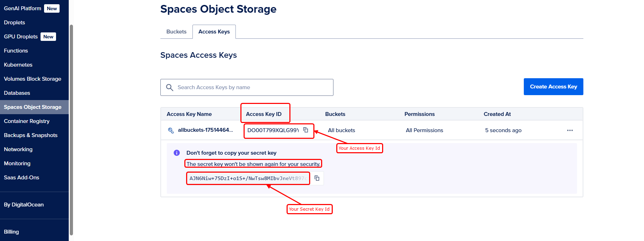Click the search magnifier icon
The height and width of the screenshot is (241, 644).
(170, 87)
